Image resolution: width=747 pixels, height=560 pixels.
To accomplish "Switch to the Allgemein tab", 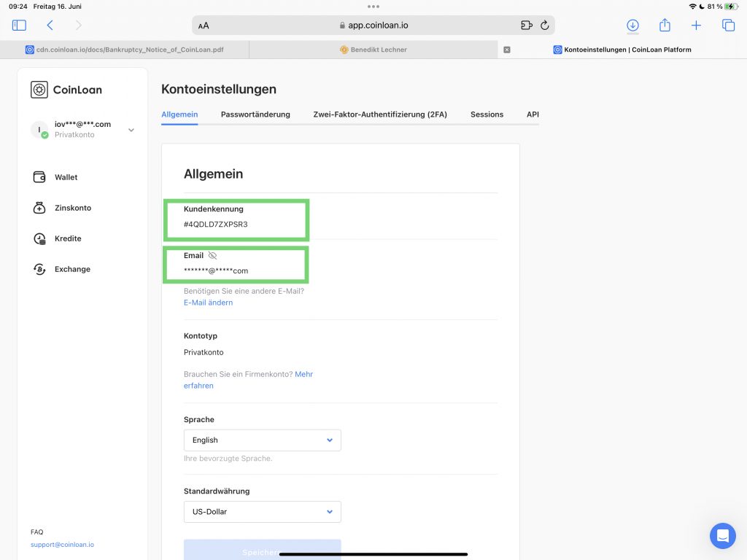I will [179, 114].
